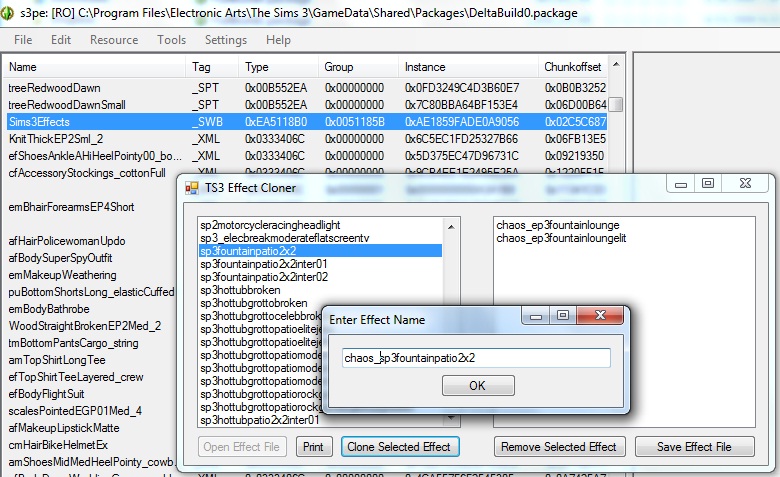The image size is (780, 477).
Task: Select sp3fountainpatio2x2inter01 in effect list
Action: 263,264
